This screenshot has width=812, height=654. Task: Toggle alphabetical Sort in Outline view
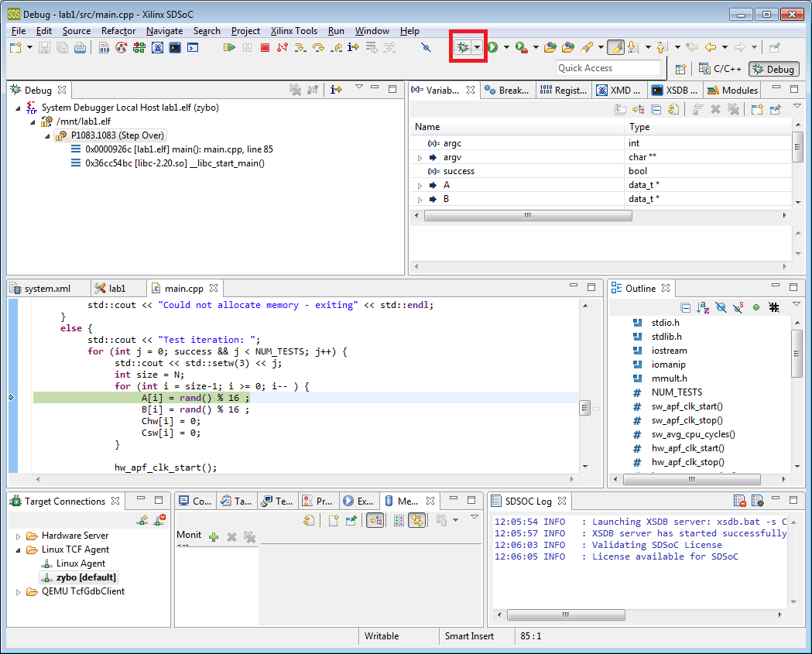(x=703, y=307)
